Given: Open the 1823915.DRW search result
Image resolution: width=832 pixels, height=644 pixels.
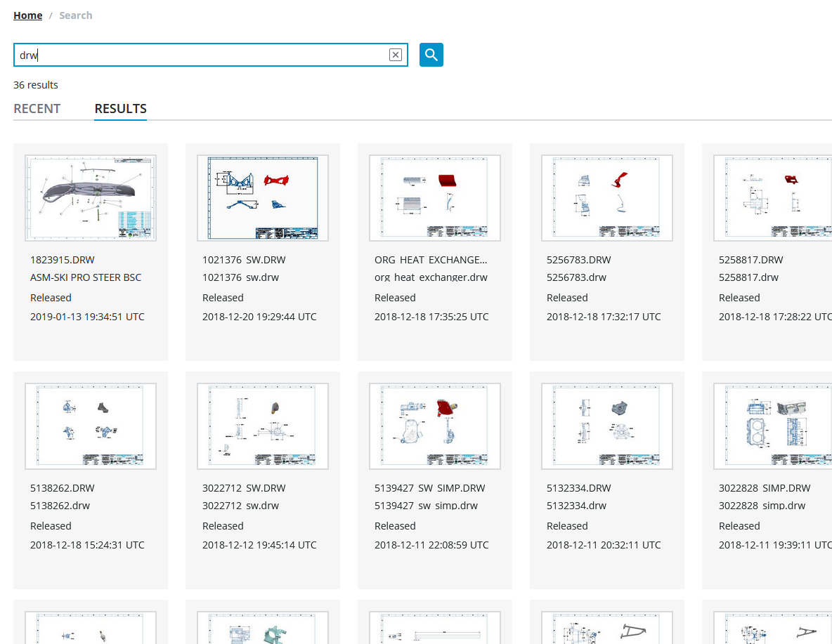Looking at the screenshot, I should point(63,259).
